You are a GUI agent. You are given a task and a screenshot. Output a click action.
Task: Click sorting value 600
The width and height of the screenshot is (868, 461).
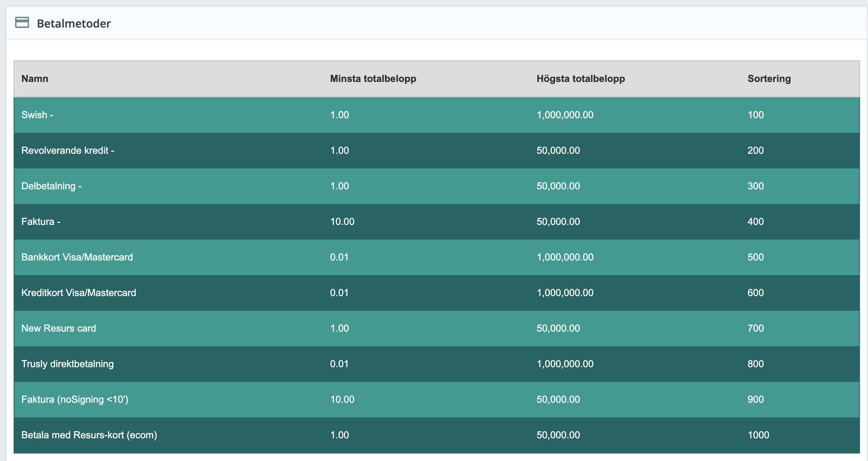click(756, 293)
